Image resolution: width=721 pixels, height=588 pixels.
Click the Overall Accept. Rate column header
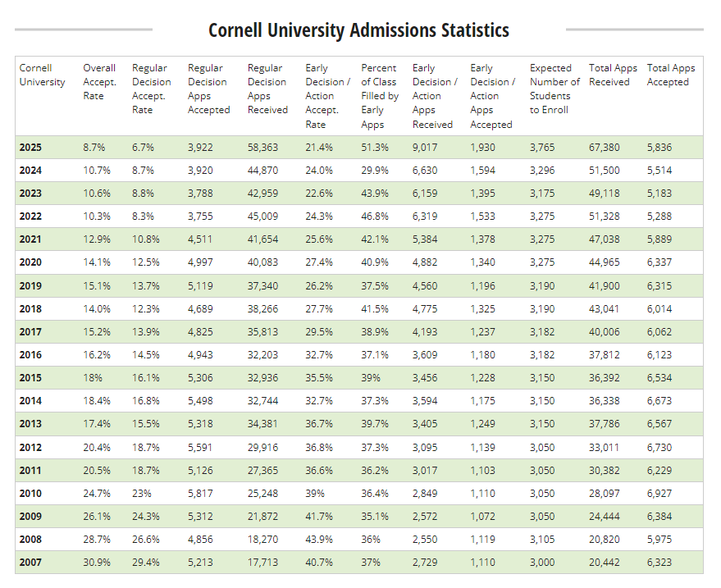coord(99,82)
